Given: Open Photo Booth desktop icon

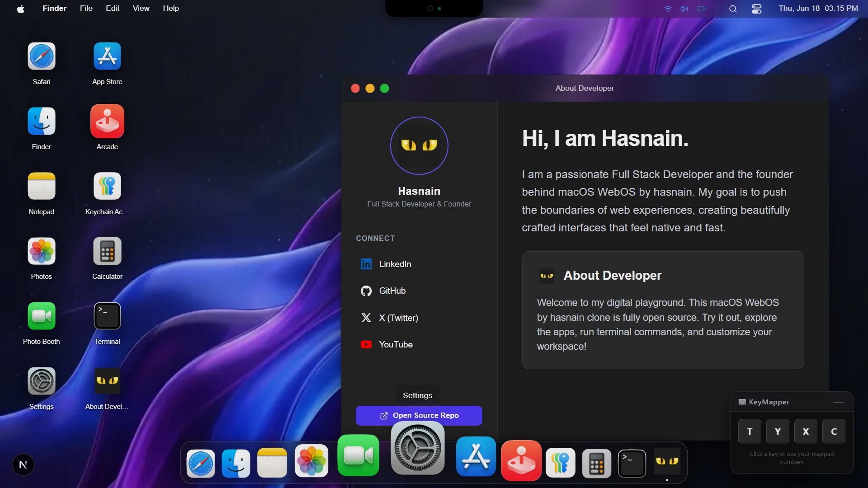Looking at the screenshot, I should (x=42, y=316).
